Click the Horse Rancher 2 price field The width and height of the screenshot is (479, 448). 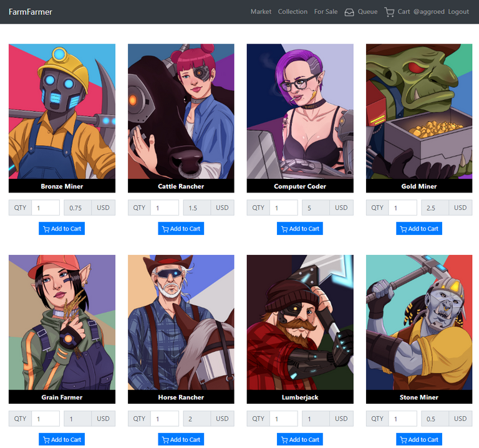(196, 419)
